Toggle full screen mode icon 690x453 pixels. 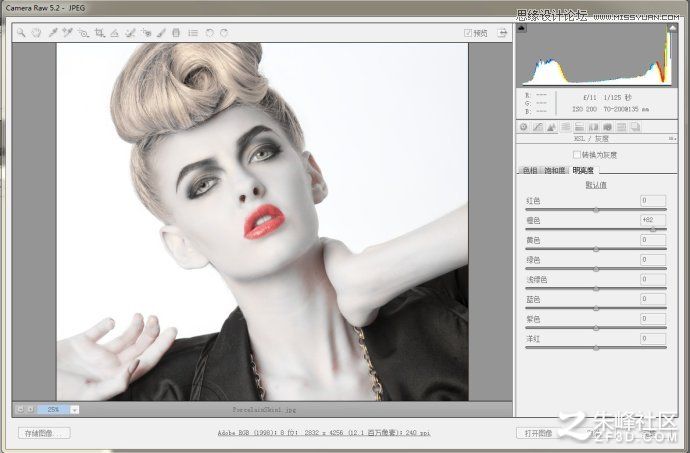tap(502, 33)
